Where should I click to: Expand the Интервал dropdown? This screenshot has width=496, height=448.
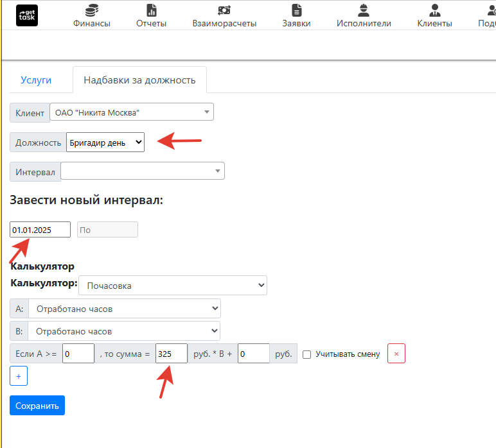142,171
